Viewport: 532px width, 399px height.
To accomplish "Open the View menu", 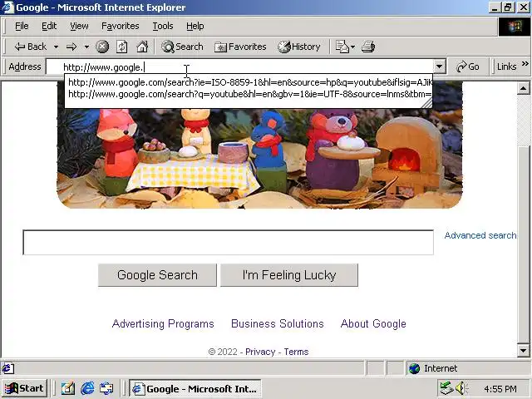I will coord(79,26).
